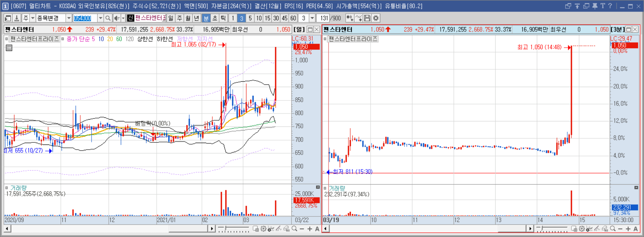Click left chart scroll right arrow

click(212, 229)
